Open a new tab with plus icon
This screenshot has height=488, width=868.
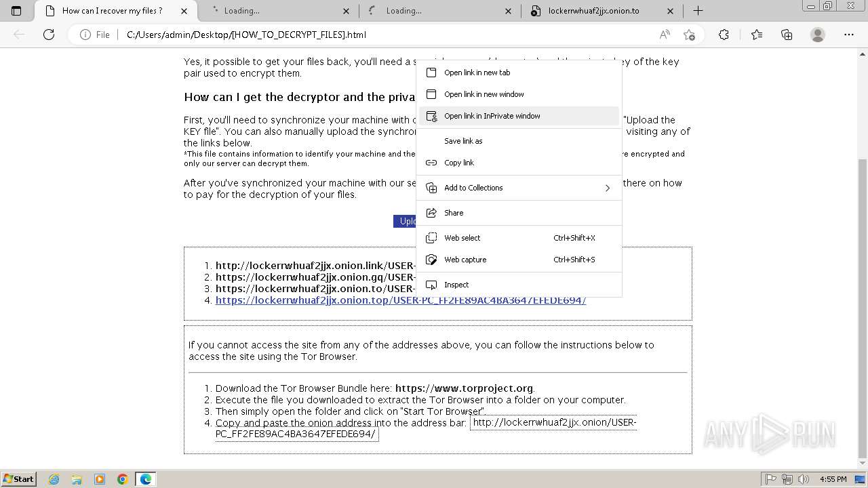tap(698, 11)
